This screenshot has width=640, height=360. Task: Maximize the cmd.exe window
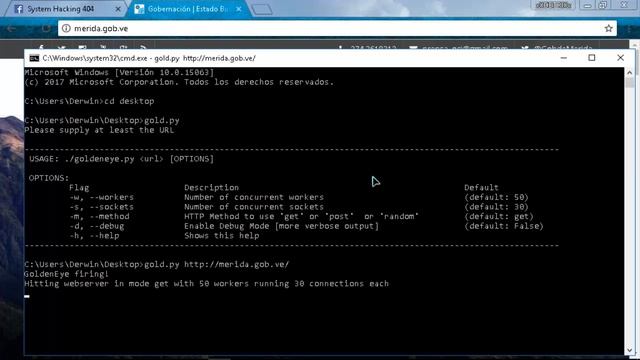[x=592, y=58]
